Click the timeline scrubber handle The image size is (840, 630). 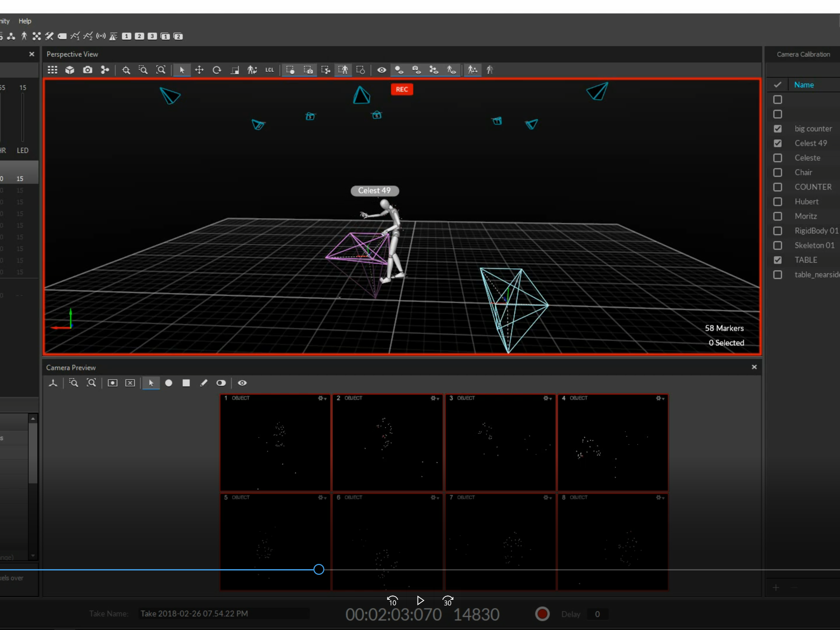pos(319,570)
